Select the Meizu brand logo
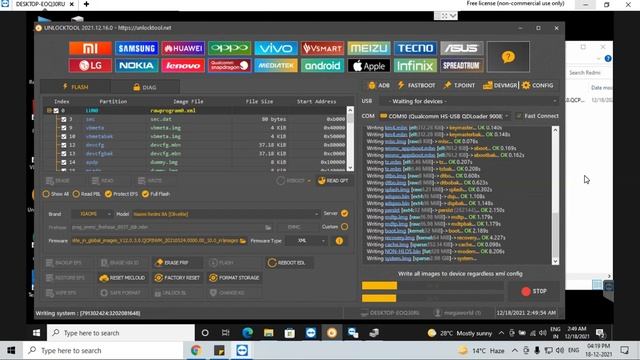Viewport: 640px width, 360px height. point(369,48)
